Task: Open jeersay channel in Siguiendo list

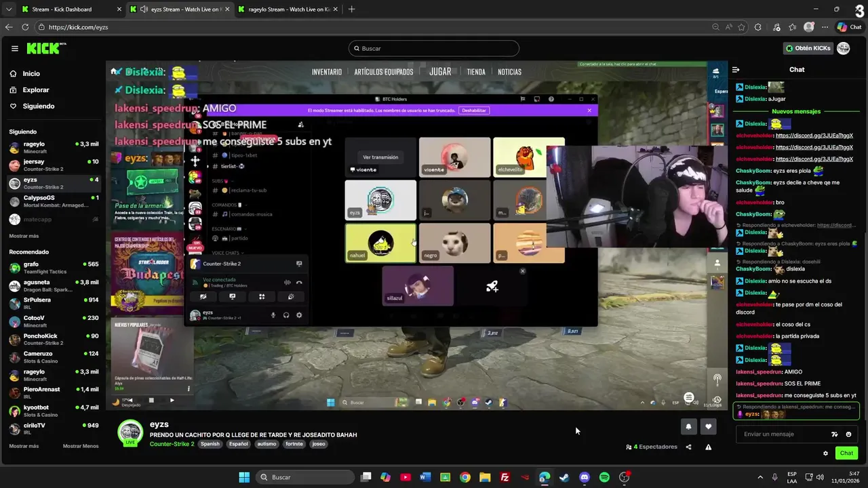Action: [53, 165]
